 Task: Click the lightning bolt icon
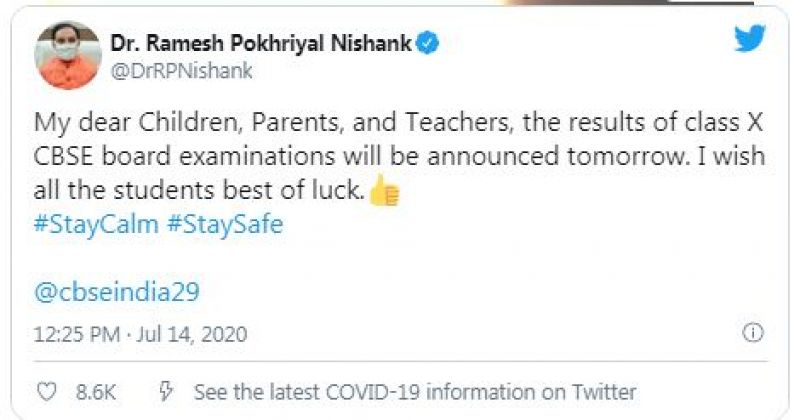[166, 390]
